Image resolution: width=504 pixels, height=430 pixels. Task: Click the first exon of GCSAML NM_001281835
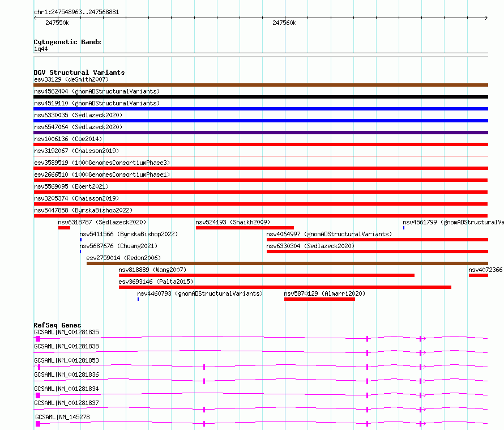point(38,339)
